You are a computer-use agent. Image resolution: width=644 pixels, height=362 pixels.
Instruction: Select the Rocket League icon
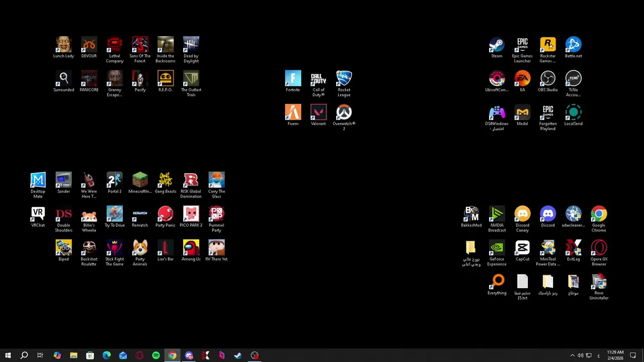344,83
